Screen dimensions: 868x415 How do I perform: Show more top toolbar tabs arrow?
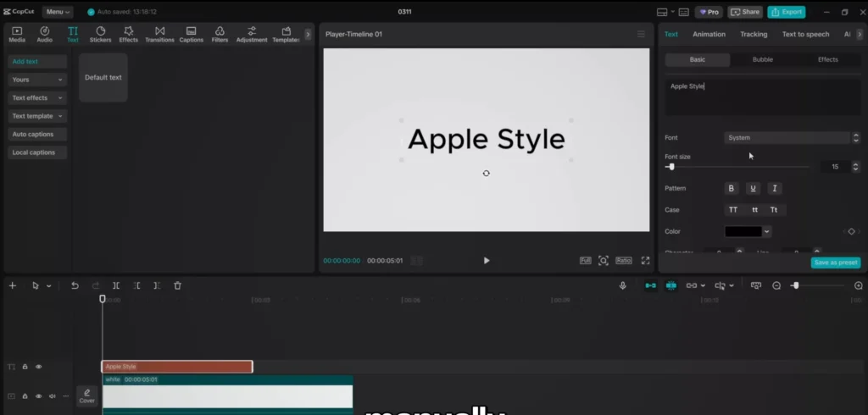[308, 35]
